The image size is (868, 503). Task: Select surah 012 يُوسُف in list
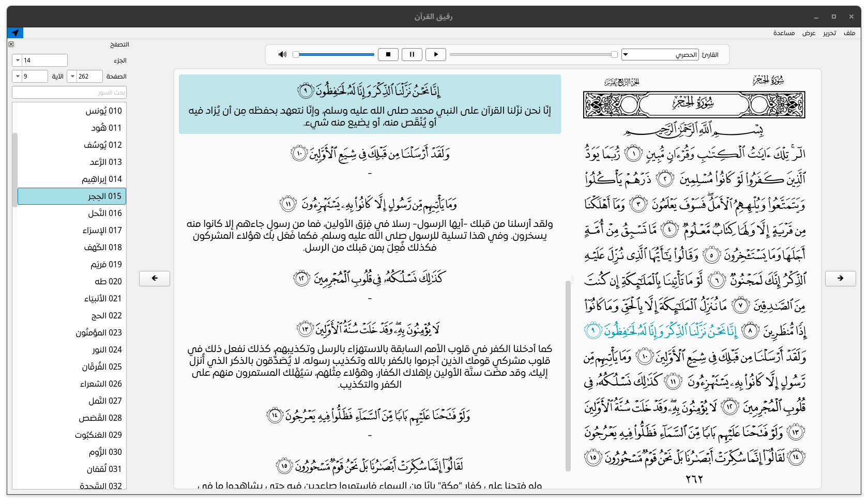pos(72,145)
